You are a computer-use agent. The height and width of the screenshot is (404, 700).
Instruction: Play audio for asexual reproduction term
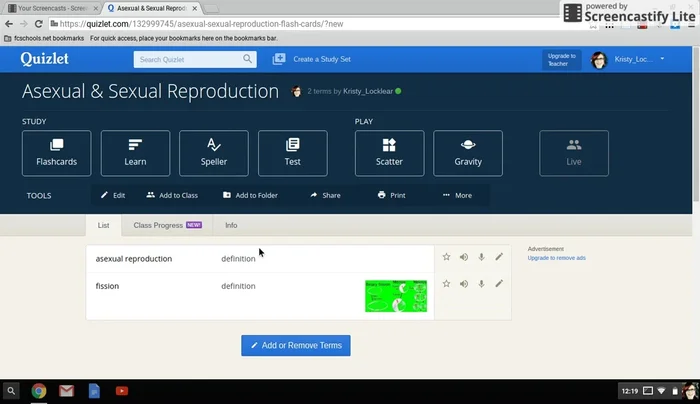[x=464, y=257]
